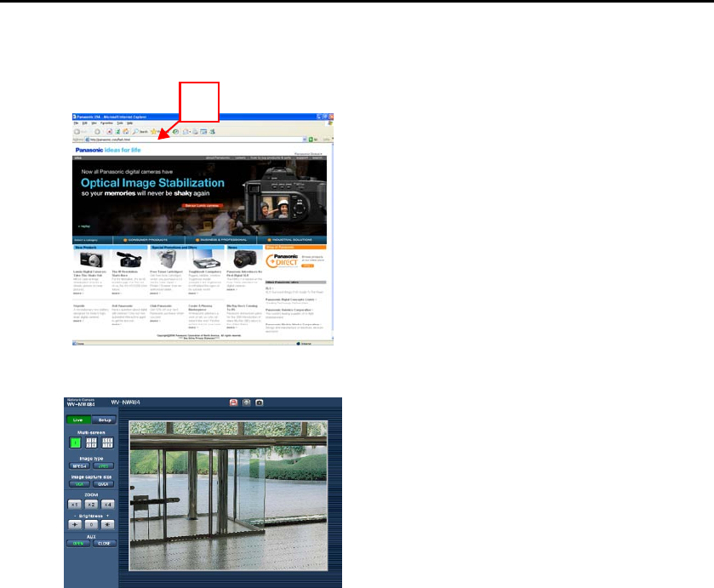The width and height of the screenshot is (714, 588).
Task: Open Panasonic Global dropdown
Action: click(308, 154)
